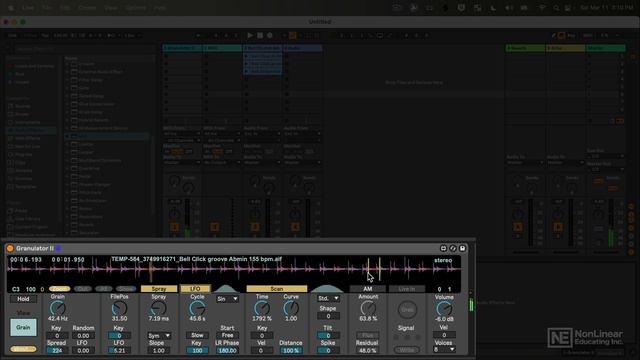
Task: Open the Std. grain window dropdown
Action: 328,299
